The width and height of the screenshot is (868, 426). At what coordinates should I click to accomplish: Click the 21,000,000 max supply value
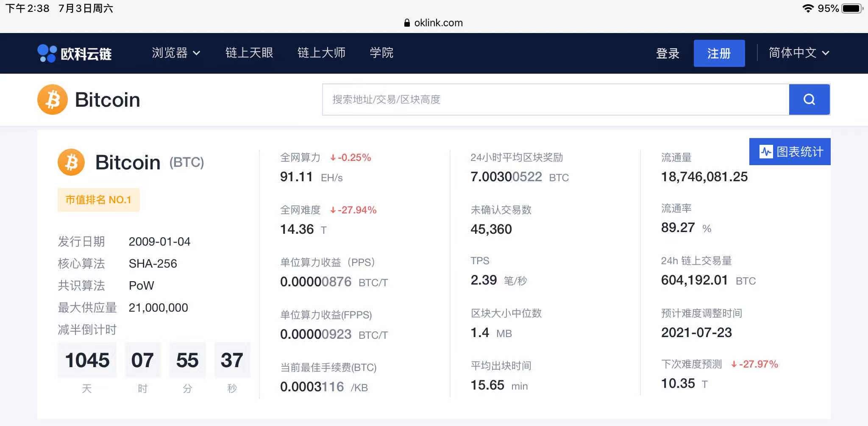pyautogui.click(x=158, y=307)
